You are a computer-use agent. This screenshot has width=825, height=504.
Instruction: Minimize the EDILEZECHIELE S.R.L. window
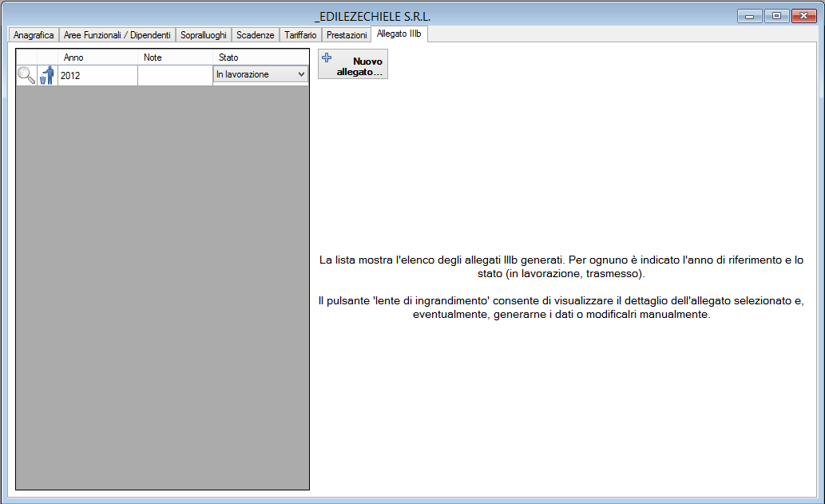pyautogui.click(x=750, y=16)
